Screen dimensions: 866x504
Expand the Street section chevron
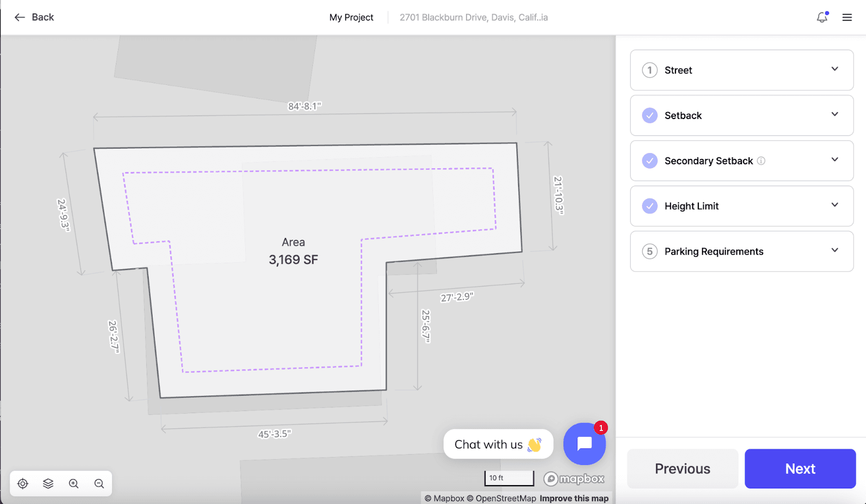coord(835,69)
